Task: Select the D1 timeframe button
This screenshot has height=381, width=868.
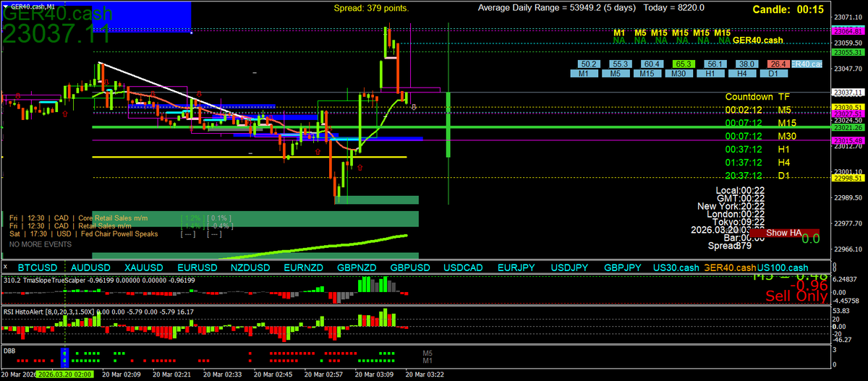Action: click(x=774, y=74)
